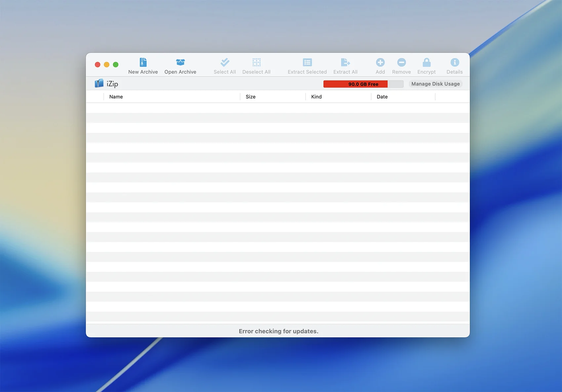
Task: Click the Extract Selected icon
Action: pyautogui.click(x=307, y=62)
